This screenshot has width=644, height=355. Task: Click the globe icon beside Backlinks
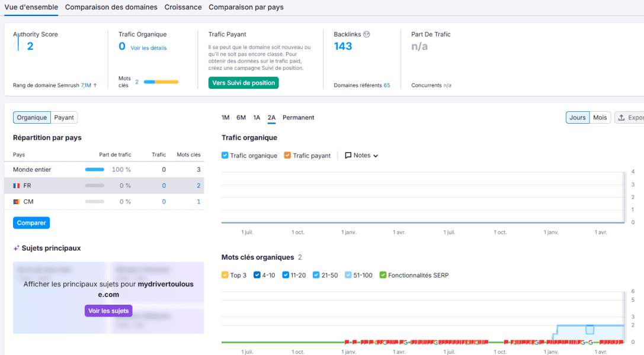pos(367,34)
